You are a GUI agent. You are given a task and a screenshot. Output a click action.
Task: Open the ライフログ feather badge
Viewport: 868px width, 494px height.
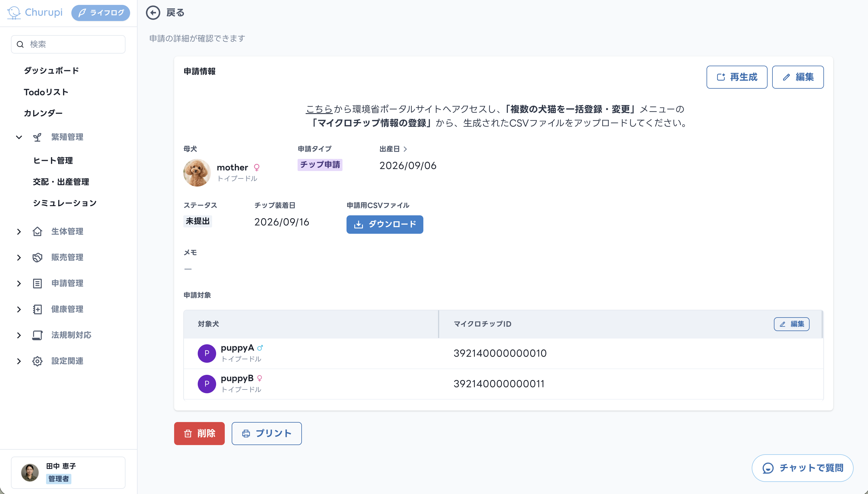coord(101,13)
